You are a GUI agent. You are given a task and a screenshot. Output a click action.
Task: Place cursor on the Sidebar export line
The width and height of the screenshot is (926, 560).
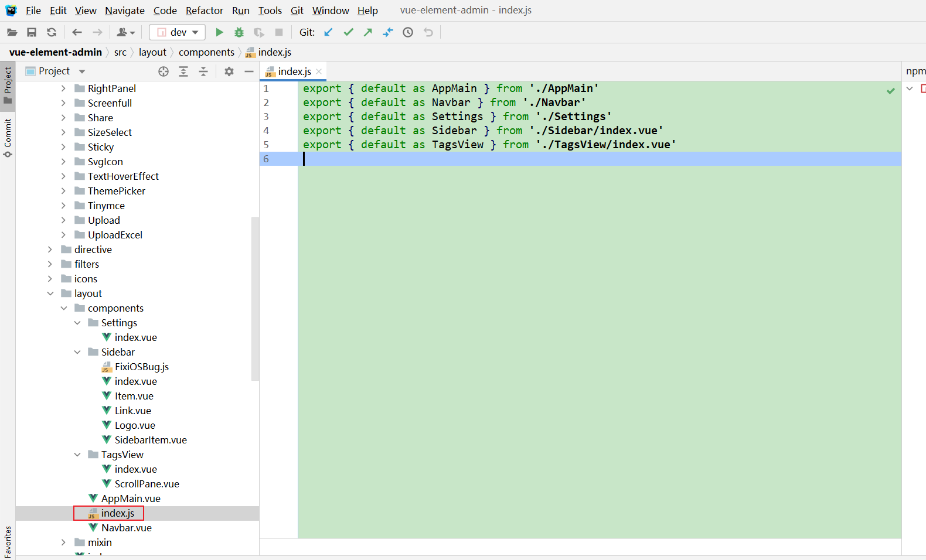[483, 131]
